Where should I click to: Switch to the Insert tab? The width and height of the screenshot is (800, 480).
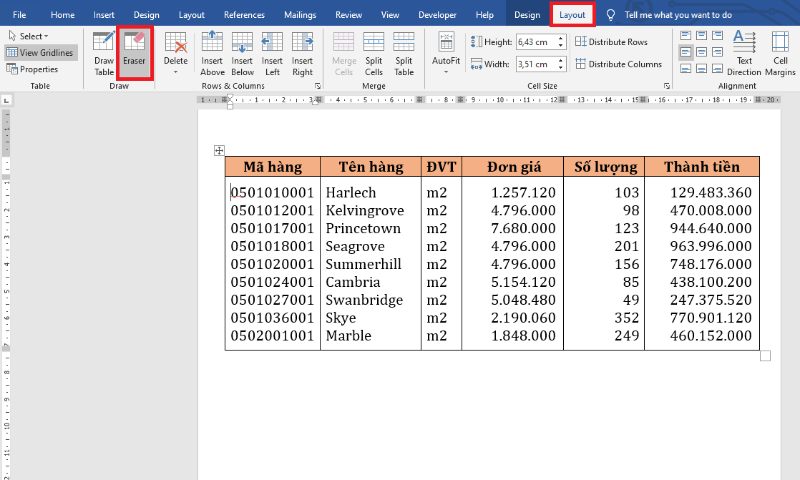[104, 15]
